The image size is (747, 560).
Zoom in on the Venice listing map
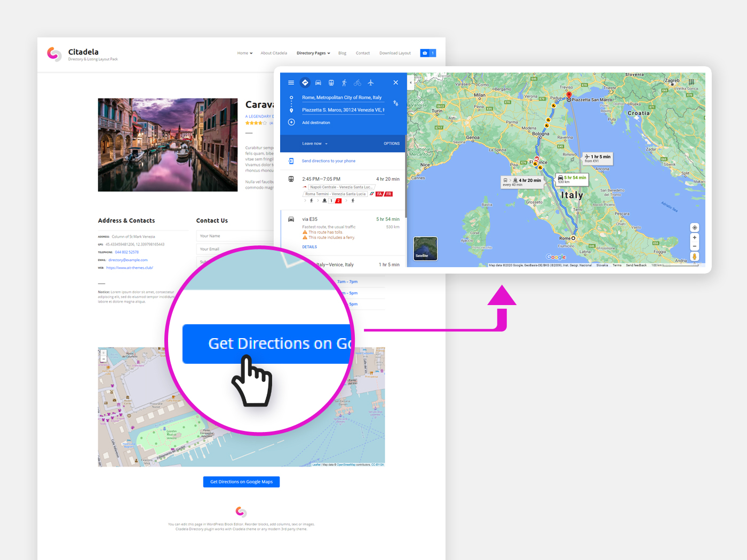[104, 353]
